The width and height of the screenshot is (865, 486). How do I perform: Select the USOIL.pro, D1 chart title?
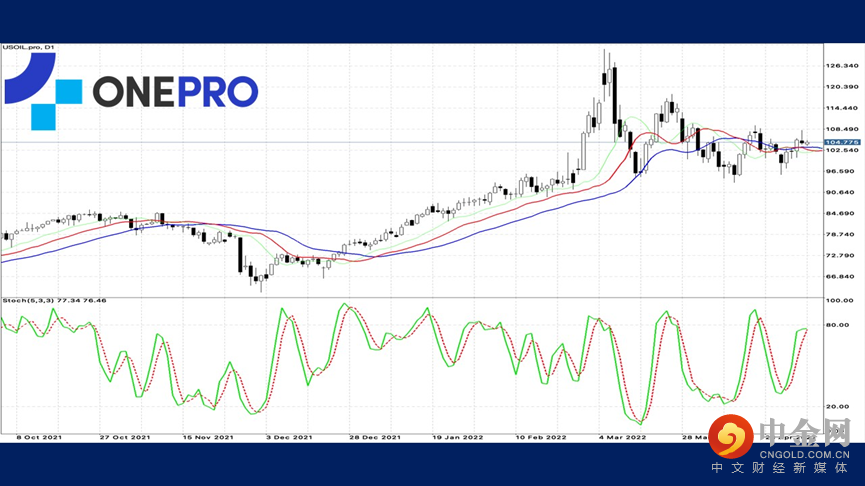click(28, 47)
